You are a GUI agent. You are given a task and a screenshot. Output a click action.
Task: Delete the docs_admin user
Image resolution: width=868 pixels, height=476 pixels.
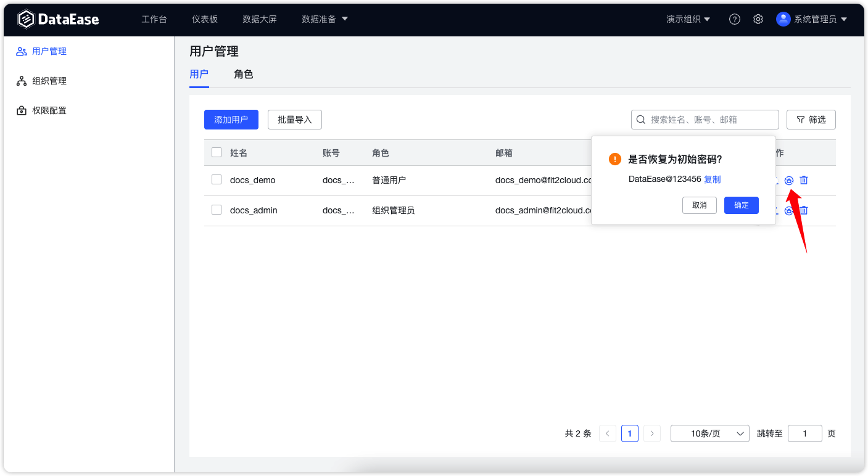(804, 211)
